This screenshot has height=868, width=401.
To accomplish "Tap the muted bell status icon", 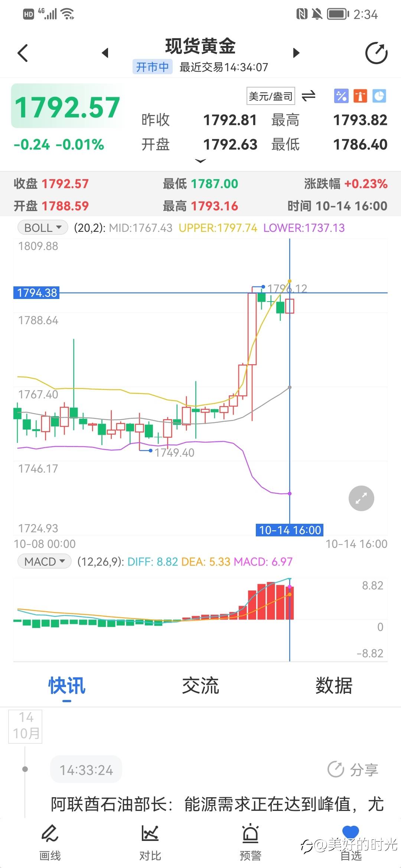I will (x=317, y=14).
